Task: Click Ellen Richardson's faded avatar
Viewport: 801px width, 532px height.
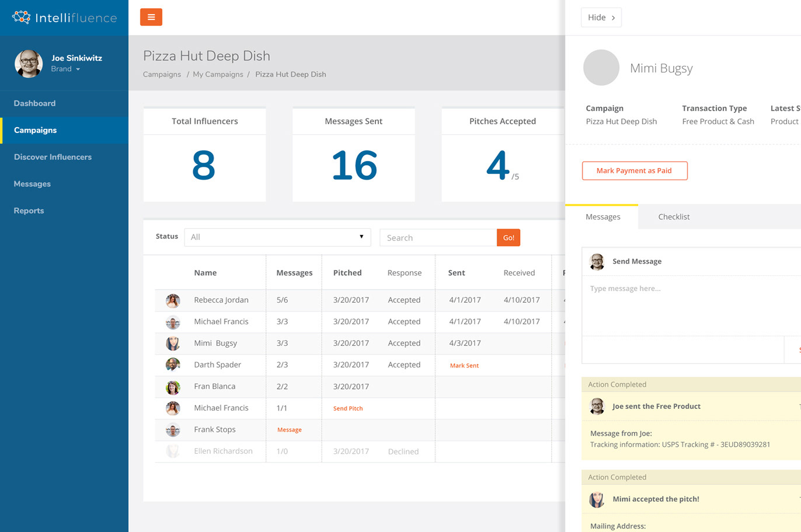Action: (x=173, y=452)
